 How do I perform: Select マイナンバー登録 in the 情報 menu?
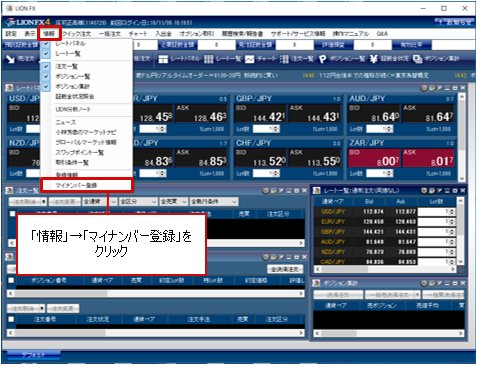[x=87, y=185]
